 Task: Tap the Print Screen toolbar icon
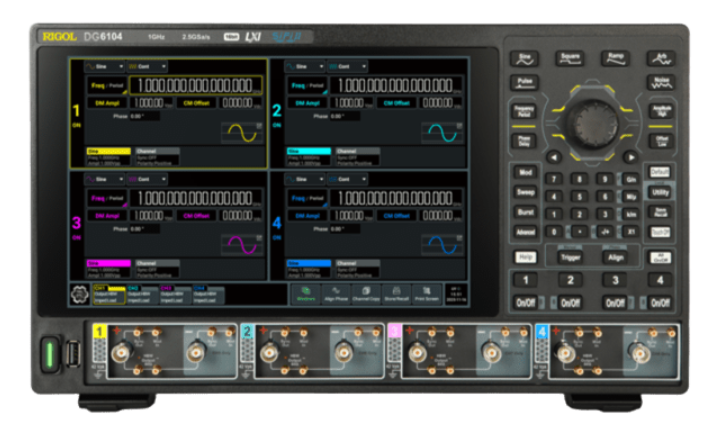click(x=427, y=294)
